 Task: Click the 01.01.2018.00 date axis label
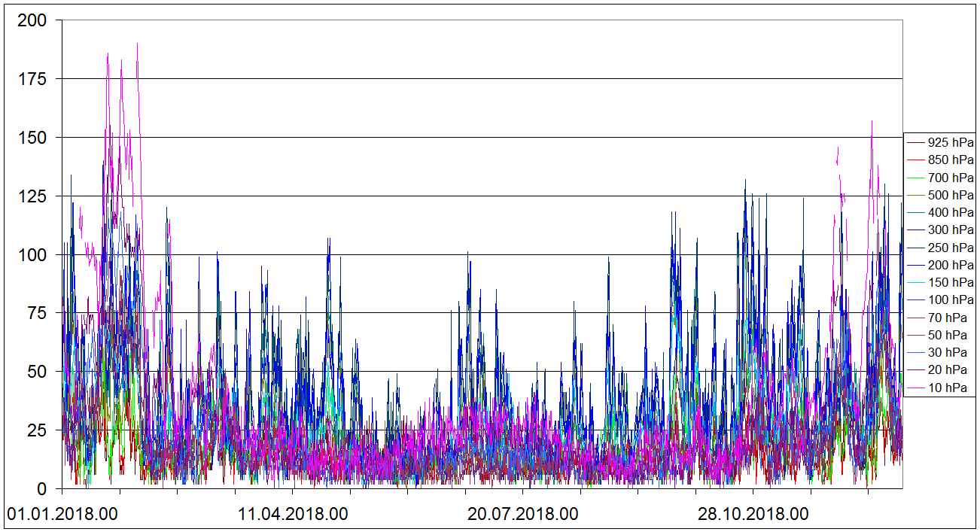(x=62, y=515)
